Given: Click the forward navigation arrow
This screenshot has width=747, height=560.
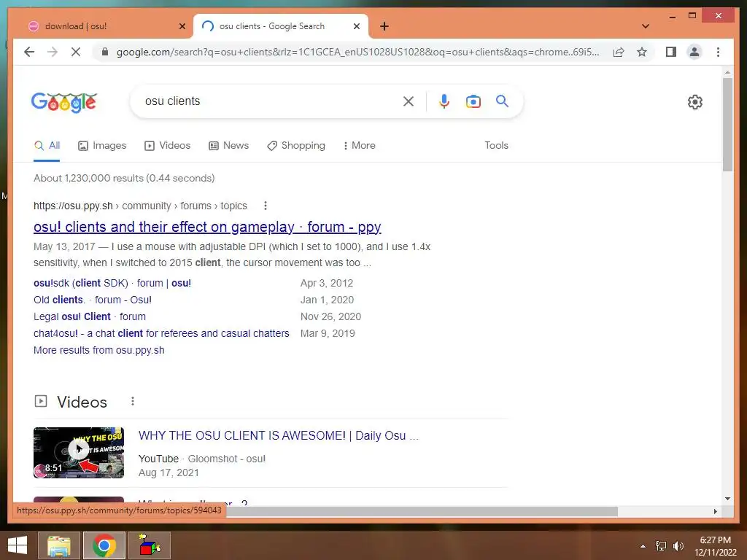Looking at the screenshot, I should coord(53,52).
